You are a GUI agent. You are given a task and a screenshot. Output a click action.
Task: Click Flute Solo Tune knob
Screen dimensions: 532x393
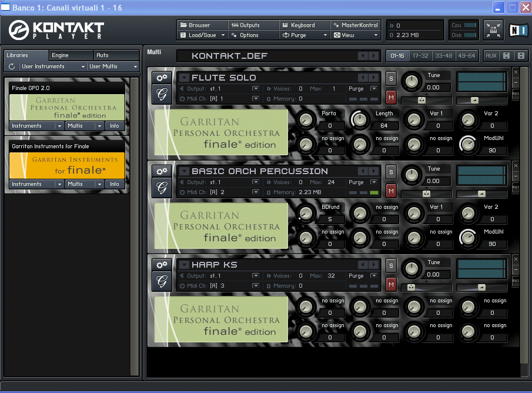[x=411, y=82]
